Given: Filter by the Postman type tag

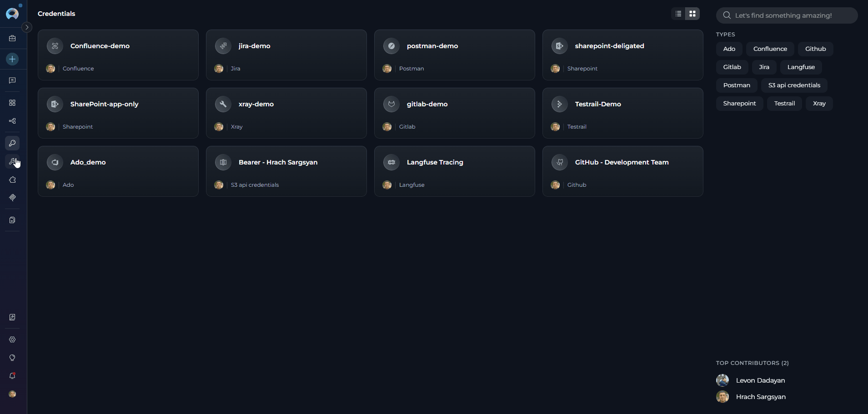Looking at the screenshot, I should [x=737, y=85].
